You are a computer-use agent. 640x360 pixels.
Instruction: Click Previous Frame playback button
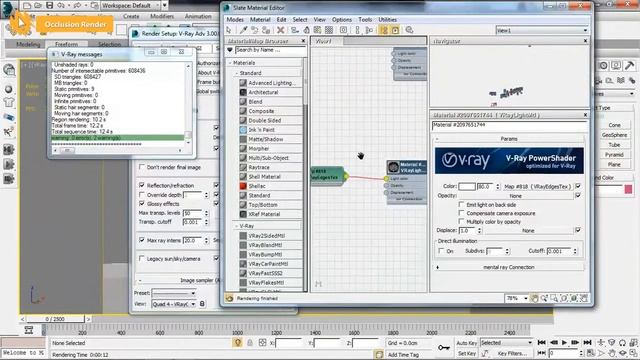[553, 343]
